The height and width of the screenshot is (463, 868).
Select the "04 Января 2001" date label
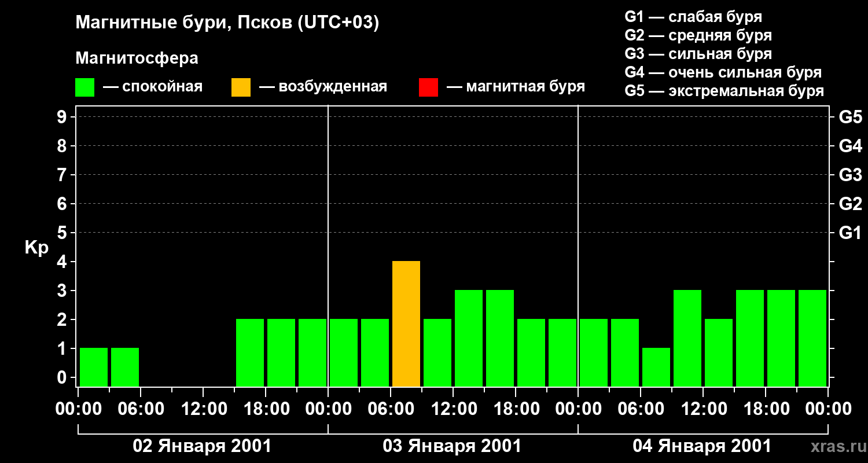702,446
